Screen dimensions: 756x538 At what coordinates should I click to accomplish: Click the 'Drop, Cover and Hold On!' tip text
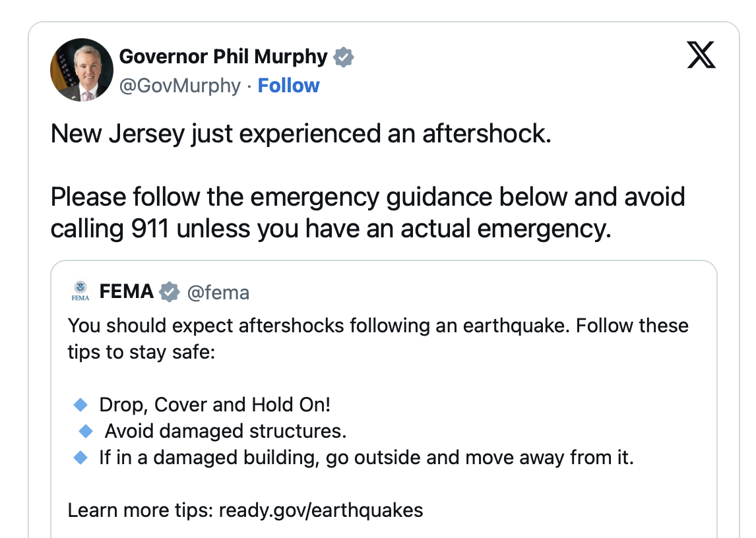(x=214, y=404)
